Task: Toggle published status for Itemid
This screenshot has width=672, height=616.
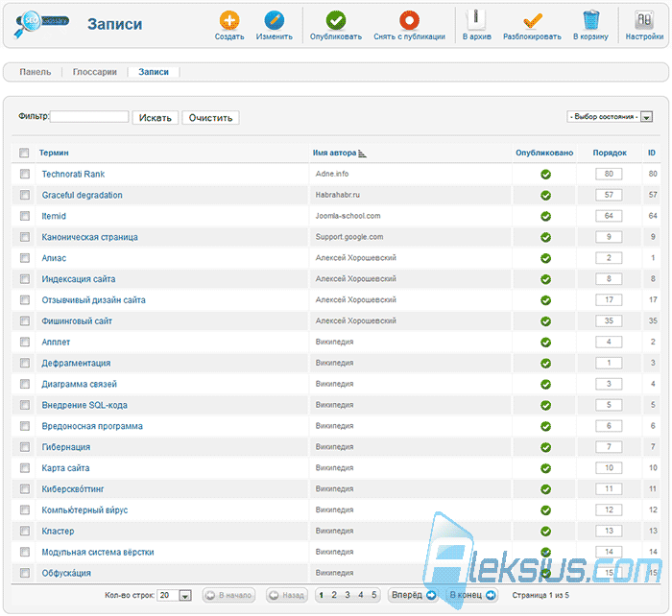Action: coord(545,216)
